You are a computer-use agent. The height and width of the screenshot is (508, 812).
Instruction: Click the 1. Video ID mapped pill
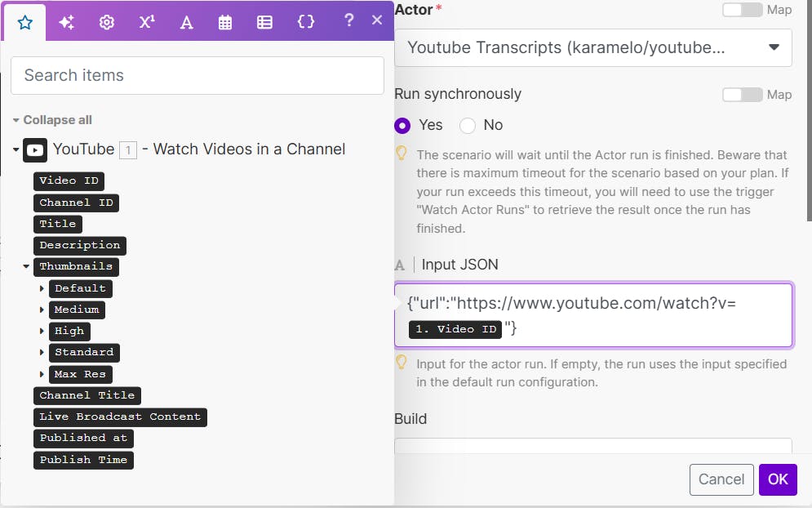(x=455, y=329)
